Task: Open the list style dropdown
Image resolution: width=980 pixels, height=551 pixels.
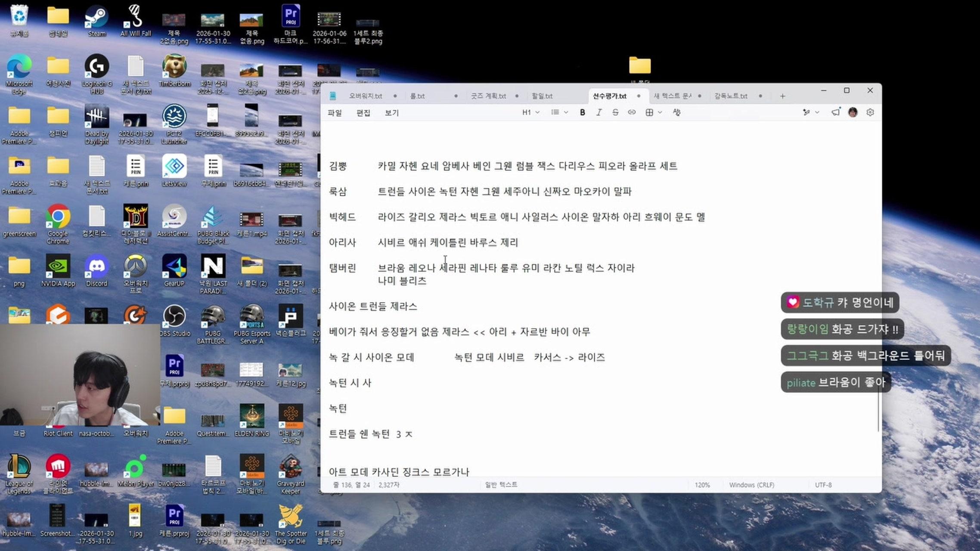Action: click(558, 112)
